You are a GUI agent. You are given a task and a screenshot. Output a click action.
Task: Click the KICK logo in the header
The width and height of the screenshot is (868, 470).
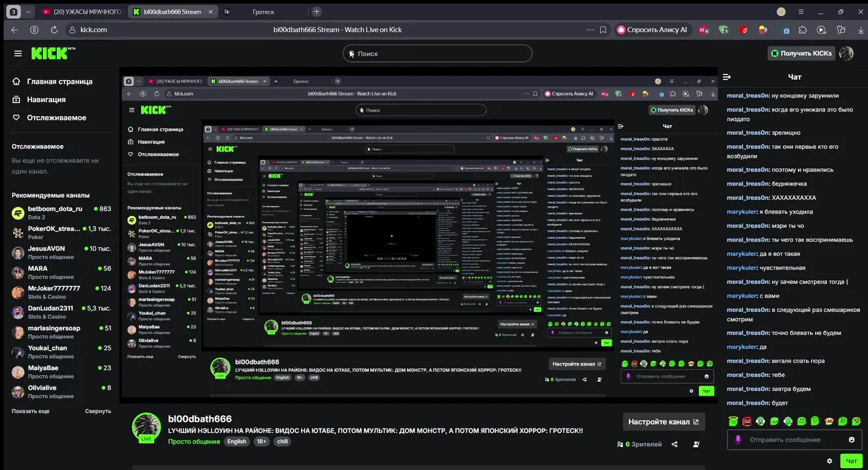49,54
